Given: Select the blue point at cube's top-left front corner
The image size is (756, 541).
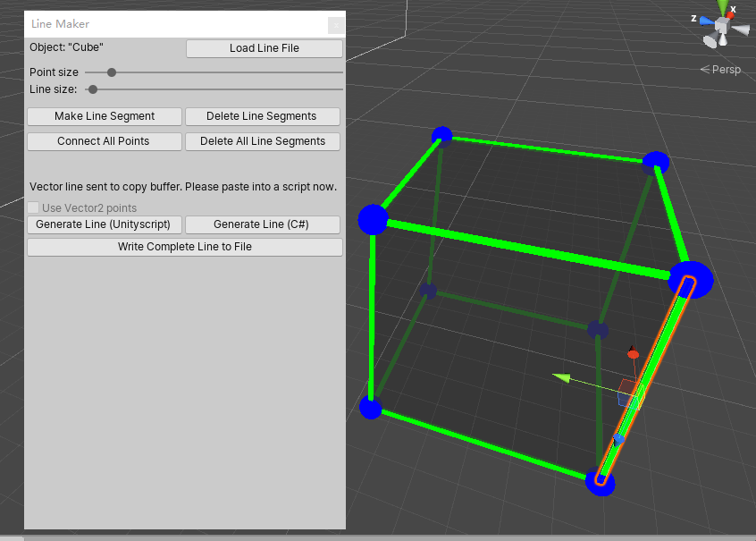Looking at the screenshot, I should tap(373, 219).
